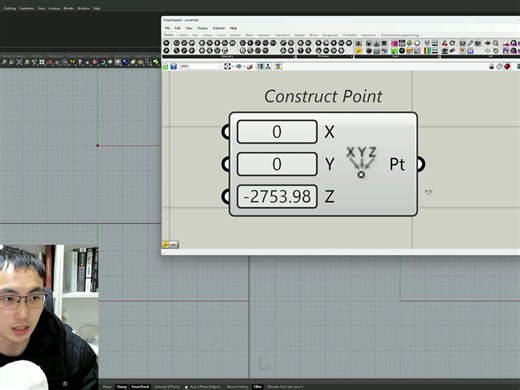Screen dimensions: 520x390
Task: Click the red sketch pencil icon
Action: (250, 67)
